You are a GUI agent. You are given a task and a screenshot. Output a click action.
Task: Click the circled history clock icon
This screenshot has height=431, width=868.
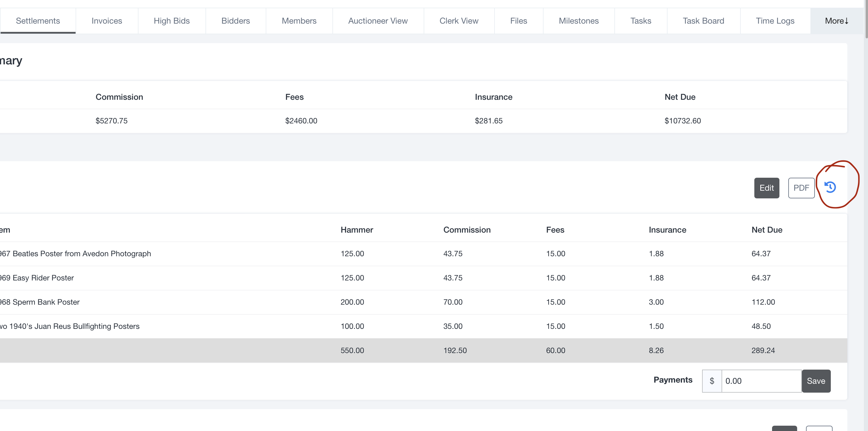pos(830,187)
